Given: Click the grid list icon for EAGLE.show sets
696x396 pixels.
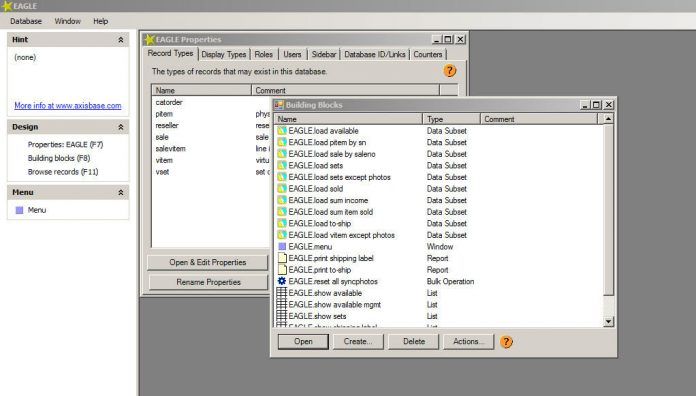Looking at the screenshot, I should point(281,316).
